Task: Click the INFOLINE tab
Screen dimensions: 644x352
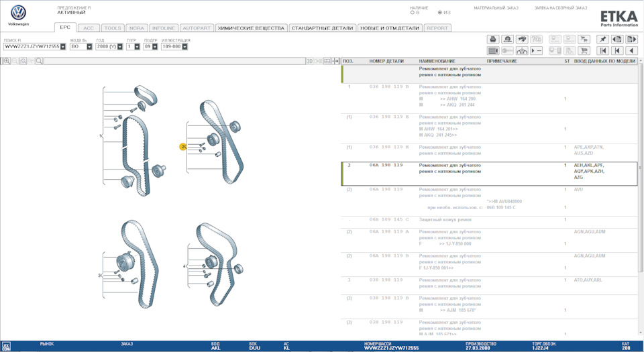Action: pyautogui.click(x=164, y=28)
